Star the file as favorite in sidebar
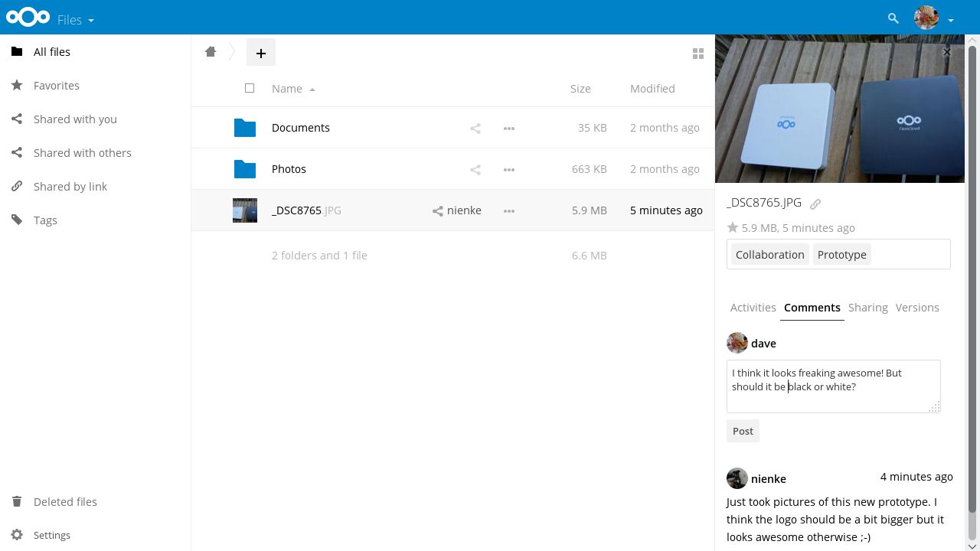Viewport: 980px width, 551px height. coord(733,227)
